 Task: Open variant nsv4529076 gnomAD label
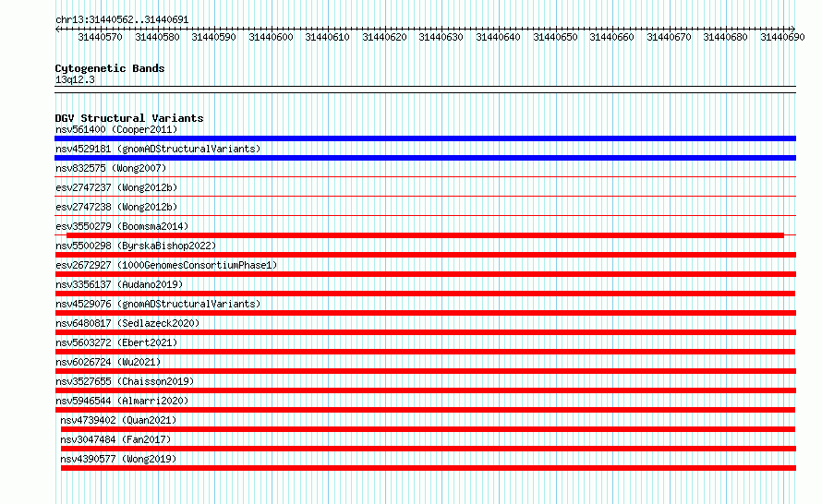[x=158, y=304]
